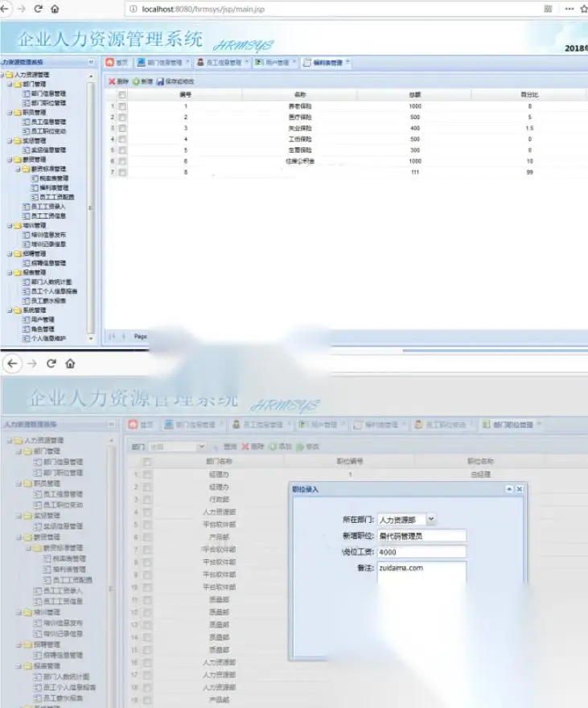Viewport: 588px width, 708px height.
Task: Click the QR code icon in address bar
Action: [x=549, y=9]
